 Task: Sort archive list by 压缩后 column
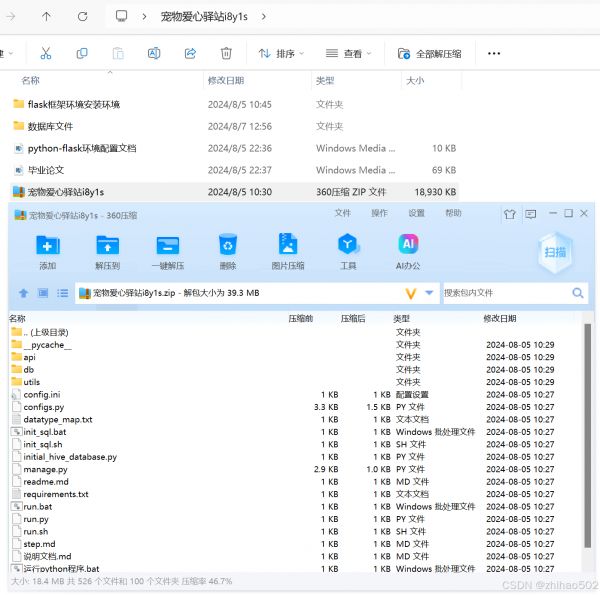pyautogui.click(x=353, y=318)
